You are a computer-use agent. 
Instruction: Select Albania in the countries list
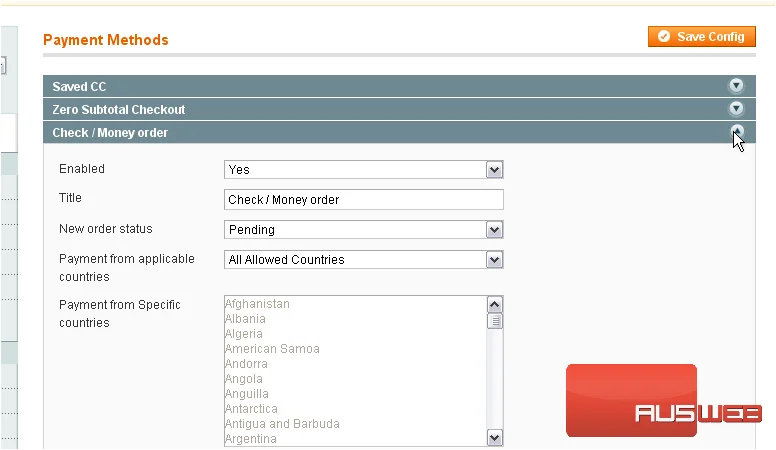(245, 319)
